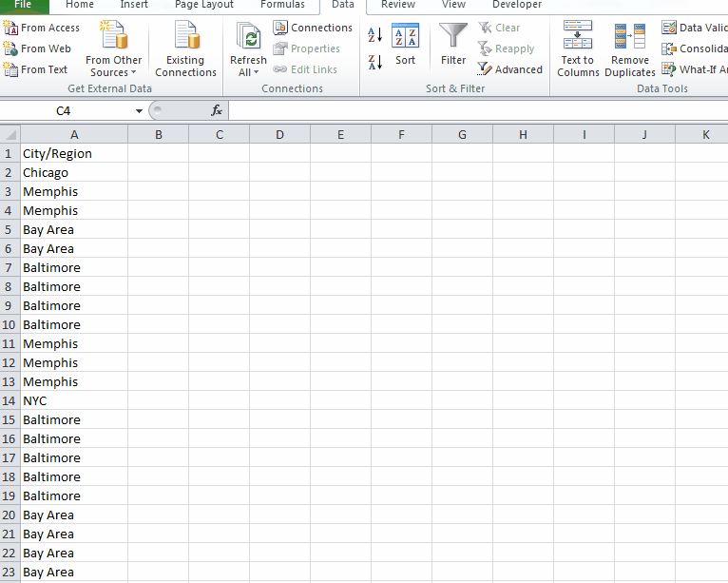This screenshot has height=583, width=728.
Task: Click the greyed Edit Links button
Action: coord(305,69)
